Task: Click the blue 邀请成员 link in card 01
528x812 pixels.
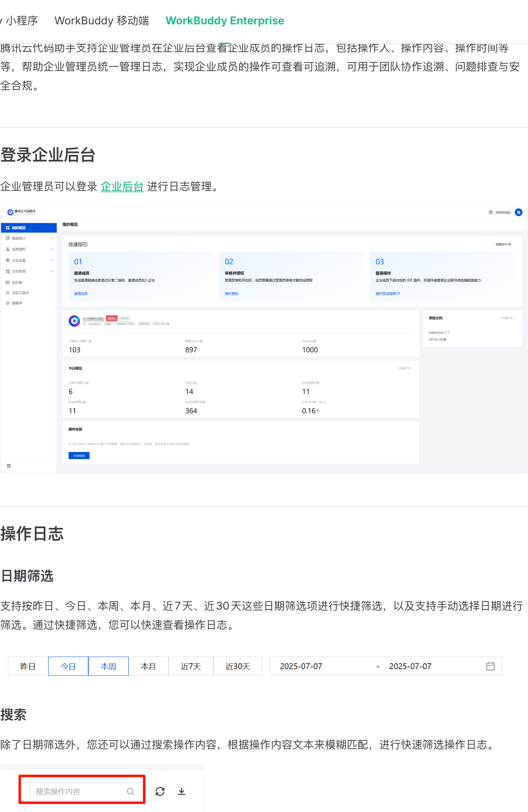Action: click(x=81, y=293)
